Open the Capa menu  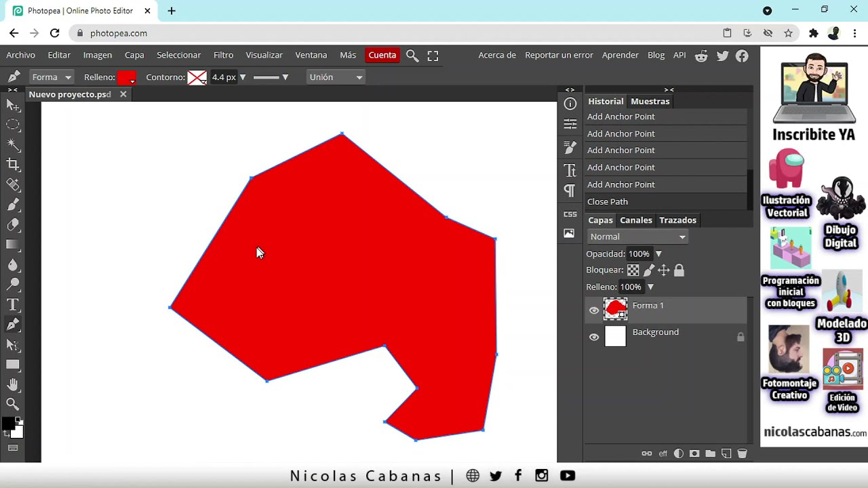134,56
